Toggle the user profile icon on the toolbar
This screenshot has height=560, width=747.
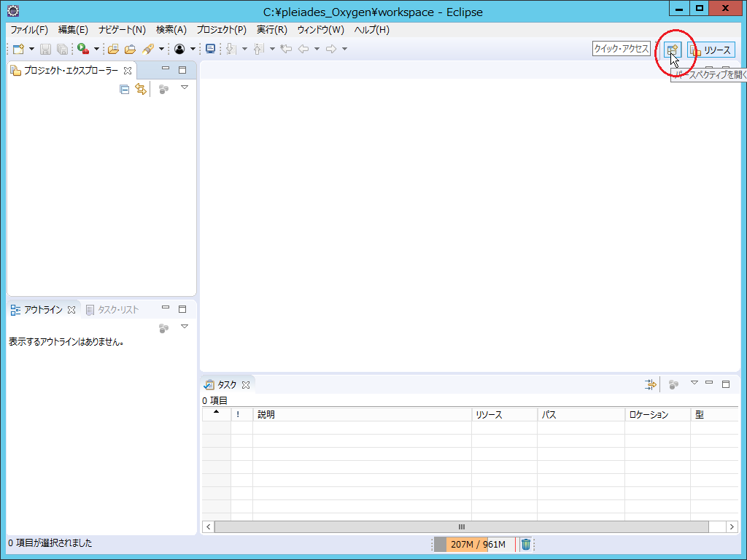coord(179,49)
